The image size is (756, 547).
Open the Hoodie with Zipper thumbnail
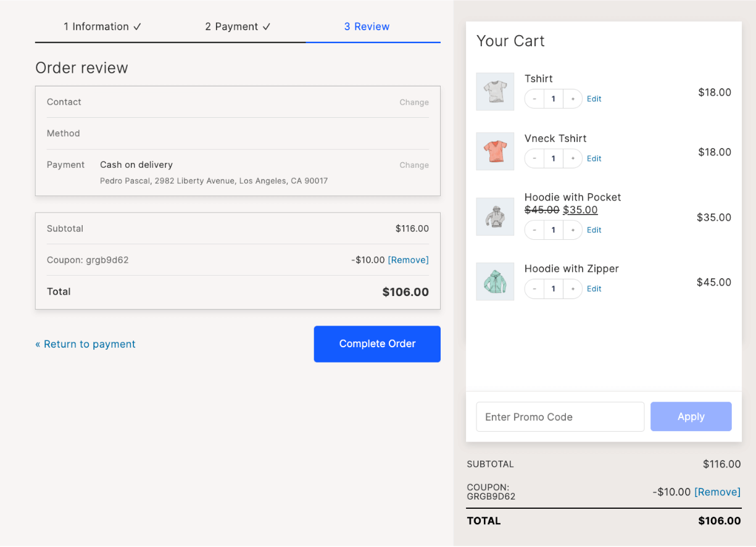pos(495,281)
